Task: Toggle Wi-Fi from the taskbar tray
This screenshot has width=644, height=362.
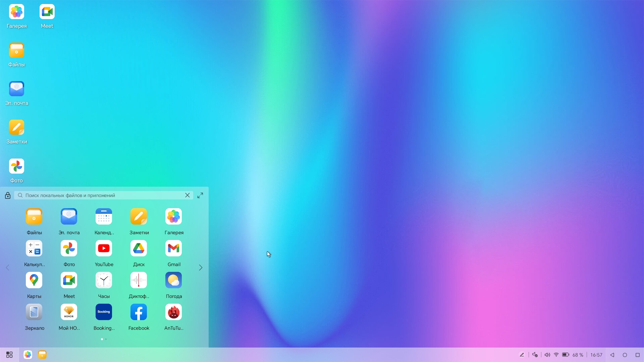Action: tap(556, 355)
